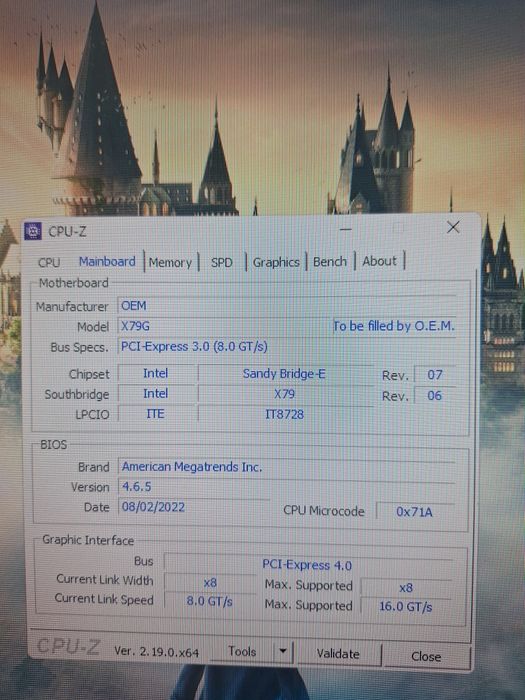Click the Validate button

coord(338,654)
